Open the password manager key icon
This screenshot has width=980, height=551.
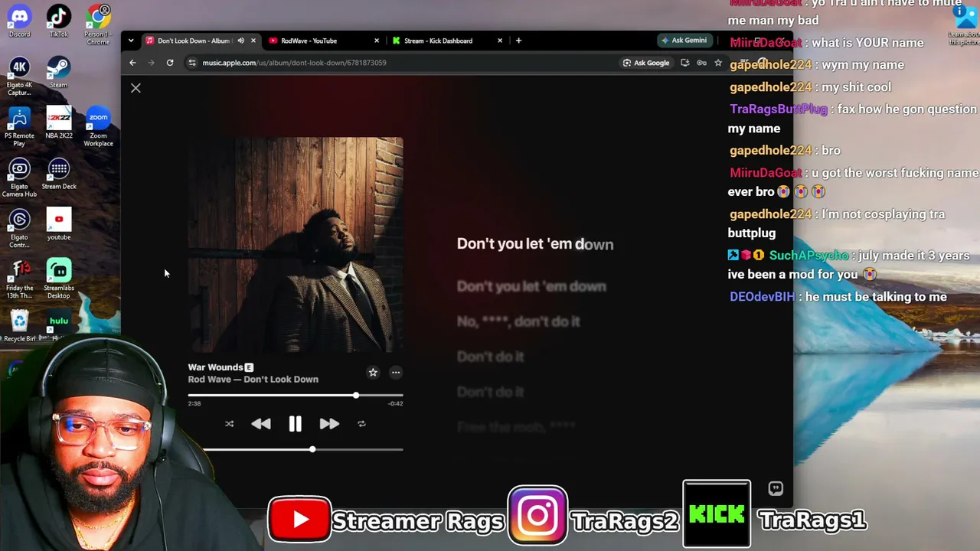pyautogui.click(x=701, y=63)
